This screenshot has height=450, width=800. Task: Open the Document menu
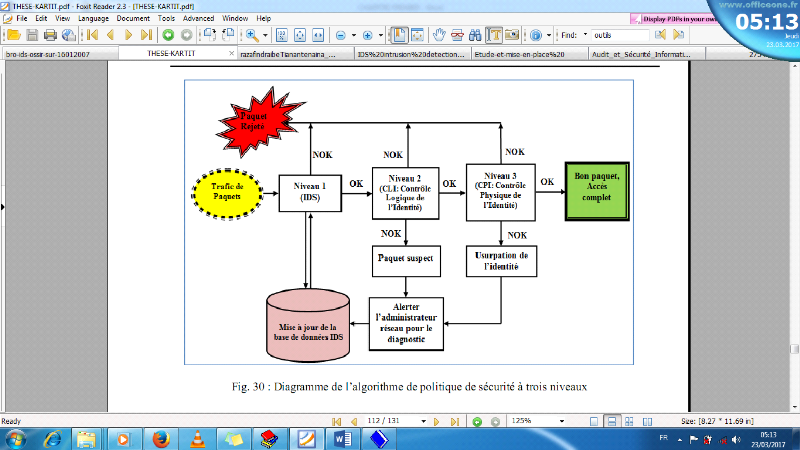(133, 18)
